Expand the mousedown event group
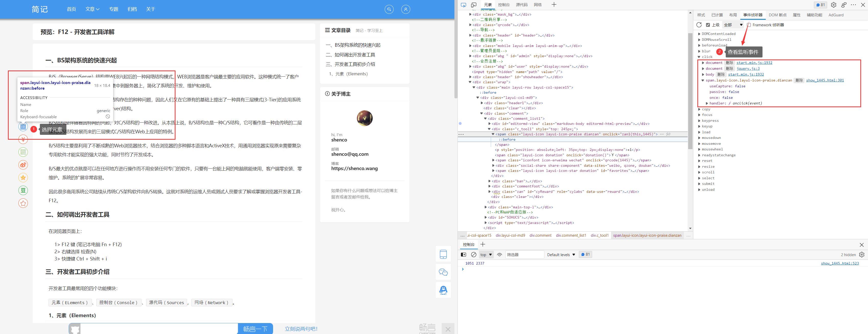The width and height of the screenshot is (868, 334). 699,138
